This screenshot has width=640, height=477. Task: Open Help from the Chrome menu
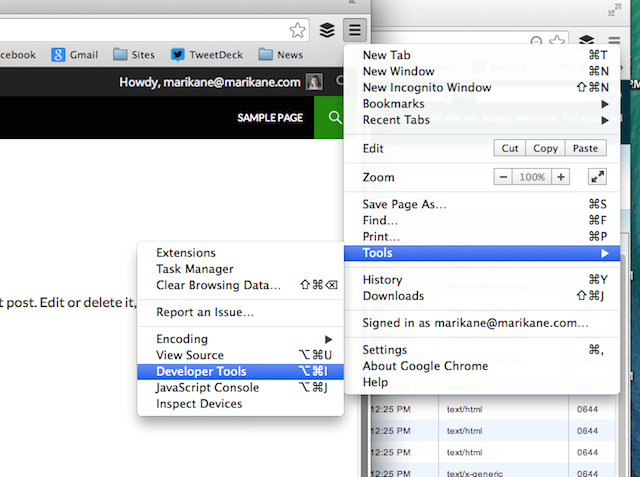[x=482, y=382]
